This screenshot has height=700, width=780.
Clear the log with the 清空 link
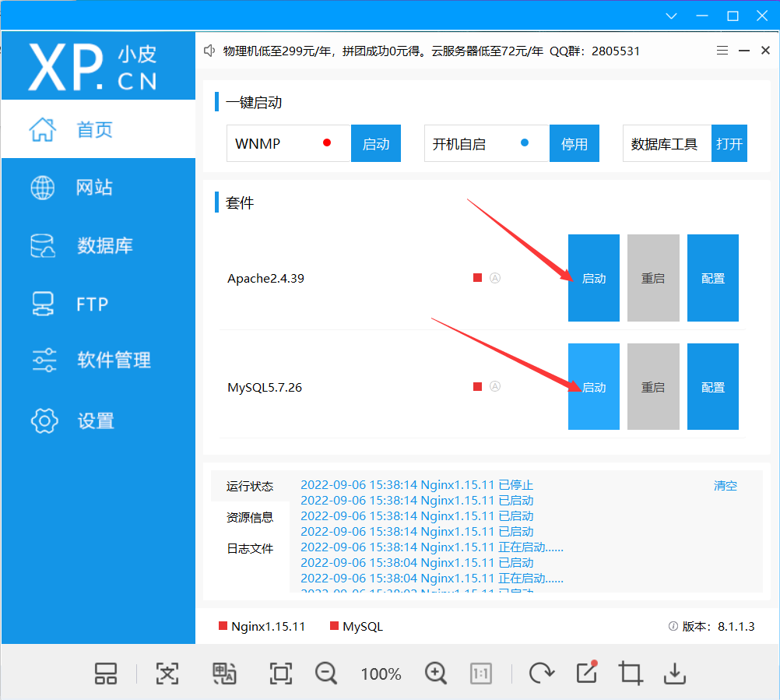click(x=726, y=486)
